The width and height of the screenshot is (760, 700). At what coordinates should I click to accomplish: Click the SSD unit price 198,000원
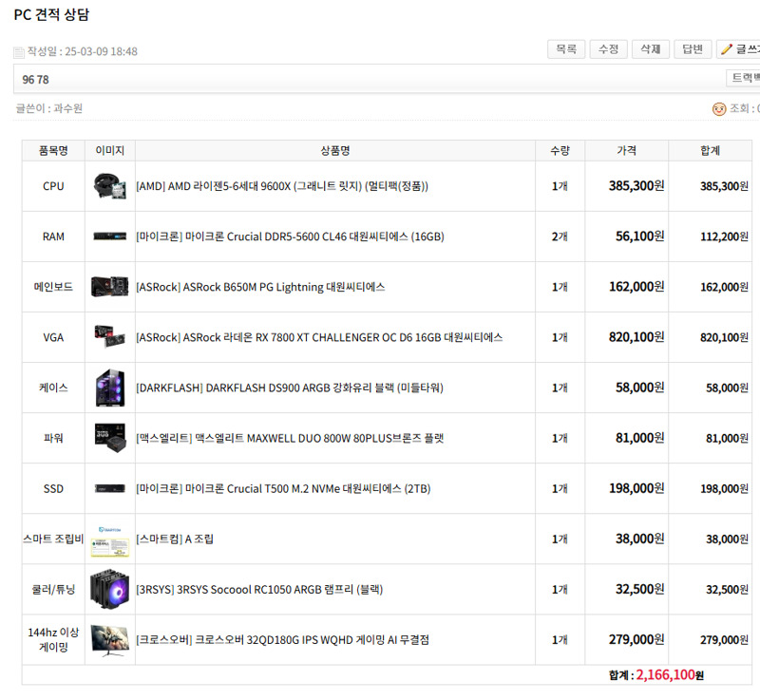click(x=636, y=488)
